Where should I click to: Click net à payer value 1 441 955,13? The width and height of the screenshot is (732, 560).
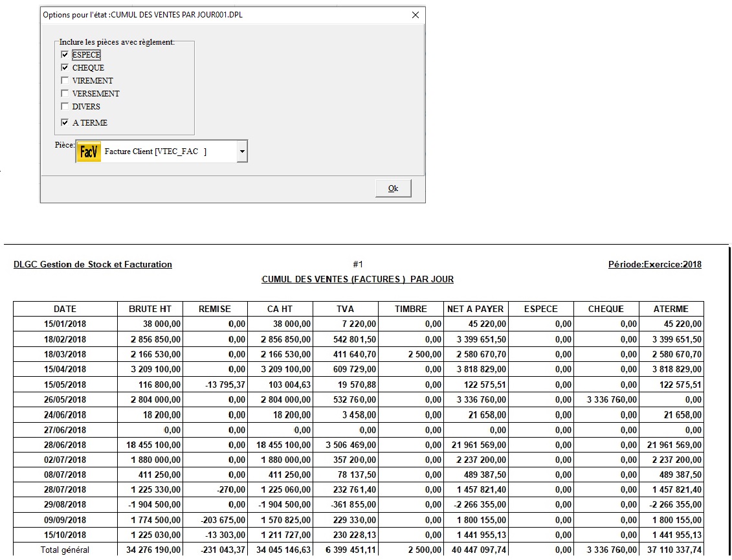pos(482,535)
